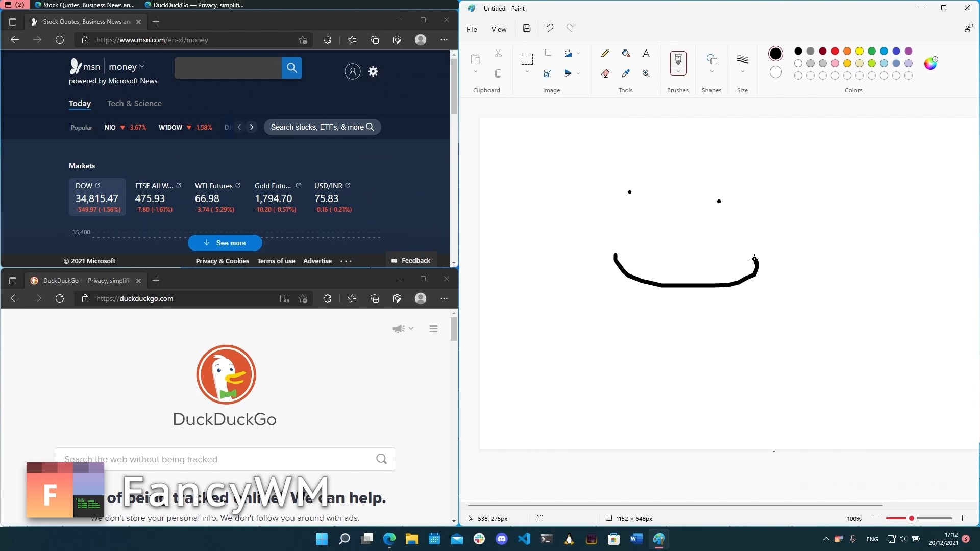Choose the Text tool in Paint
Image resolution: width=980 pixels, height=551 pixels.
point(646,53)
